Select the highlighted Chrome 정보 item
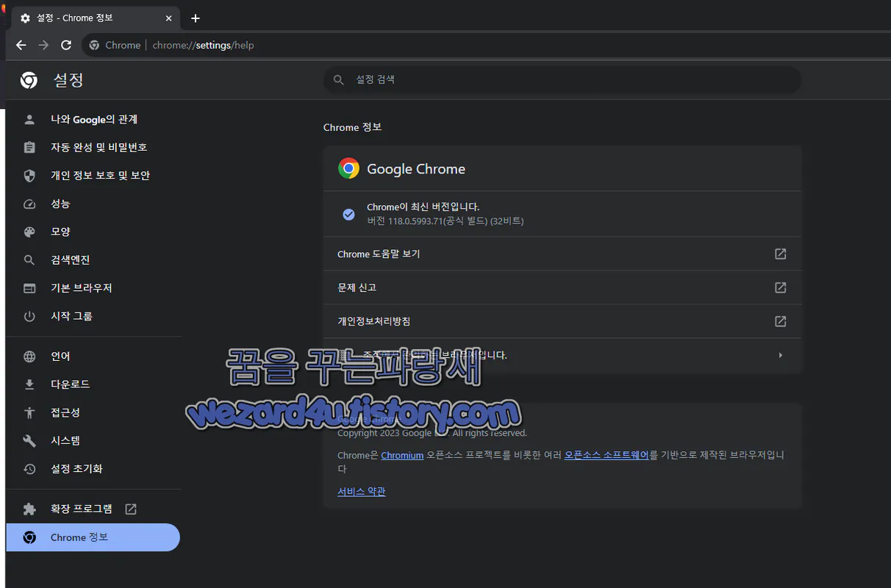 [93, 537]
